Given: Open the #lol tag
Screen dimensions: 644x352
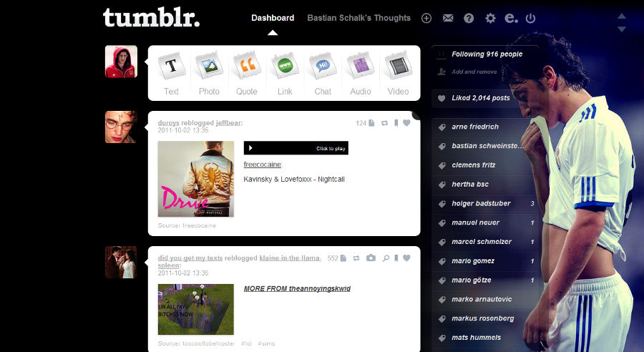Looking at the screenshot, I should tap(246, 343).
